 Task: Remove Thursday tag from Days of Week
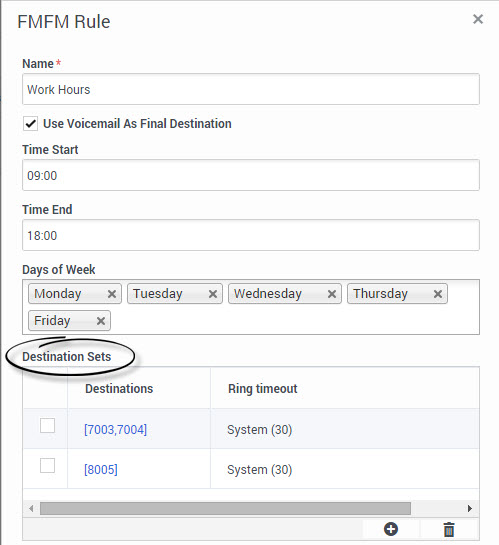pyautogui.click(x=438, y=294)
